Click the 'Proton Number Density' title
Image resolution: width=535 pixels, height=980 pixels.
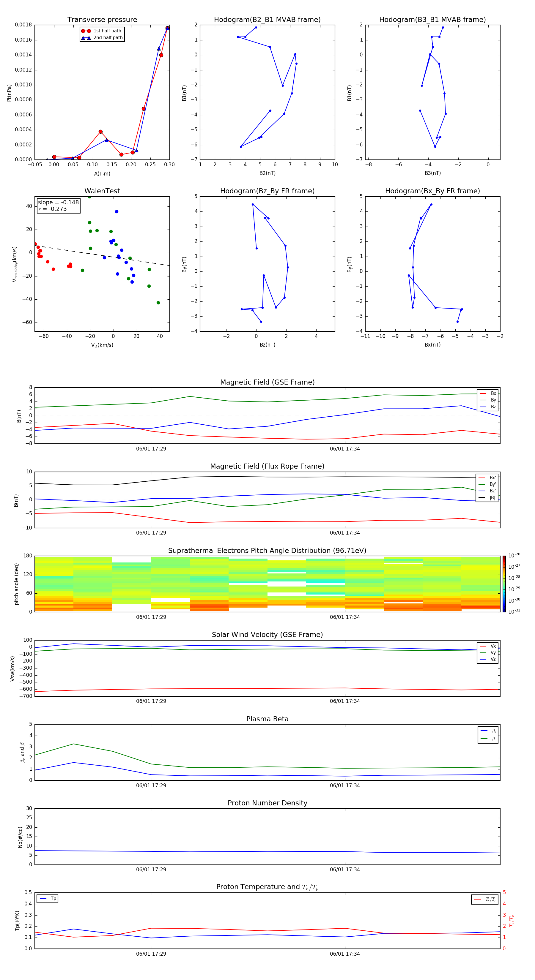(x=267, y=803)
